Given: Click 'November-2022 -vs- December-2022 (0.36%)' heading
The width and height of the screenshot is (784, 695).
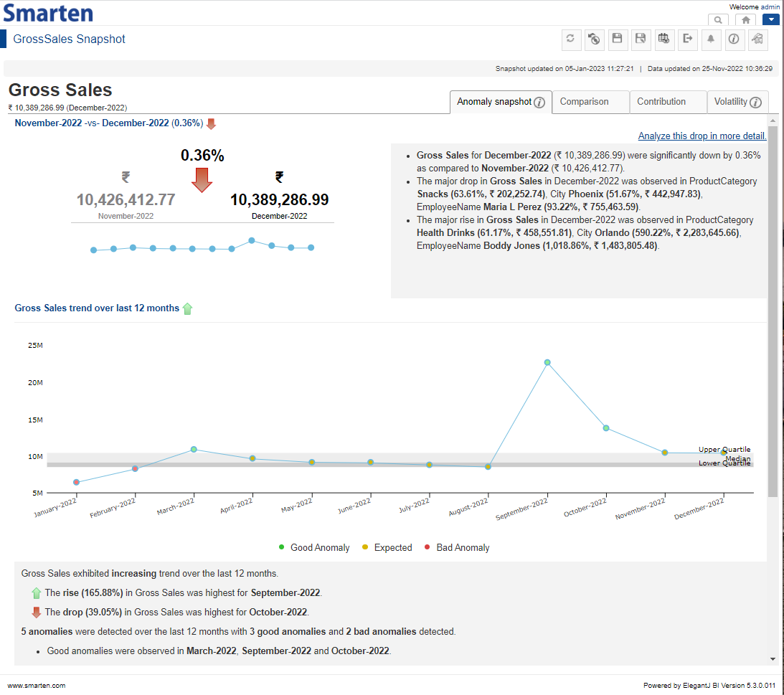Looking at the screenshot, I should [x=109, y=123].
